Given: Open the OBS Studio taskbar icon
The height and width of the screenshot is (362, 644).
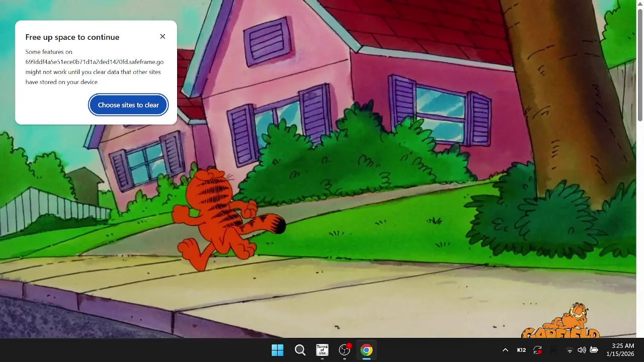Looking at the screenshot, I should 345,350.
